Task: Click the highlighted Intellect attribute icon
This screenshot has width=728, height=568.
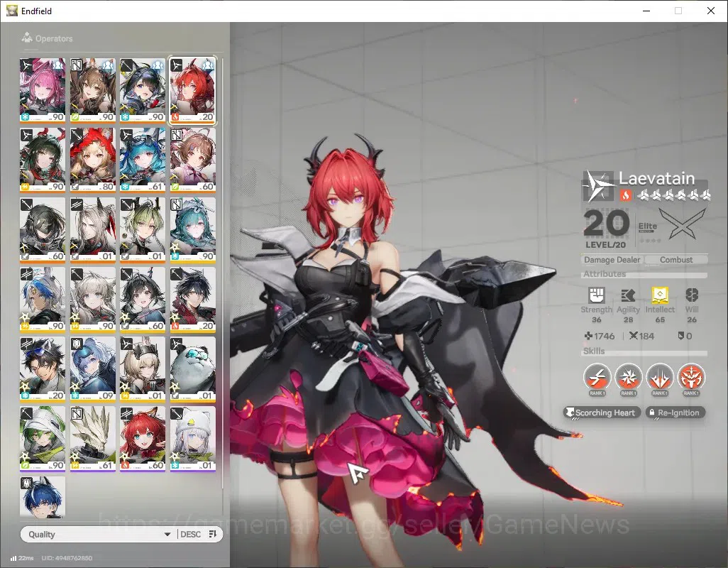Action: [660, 295]
